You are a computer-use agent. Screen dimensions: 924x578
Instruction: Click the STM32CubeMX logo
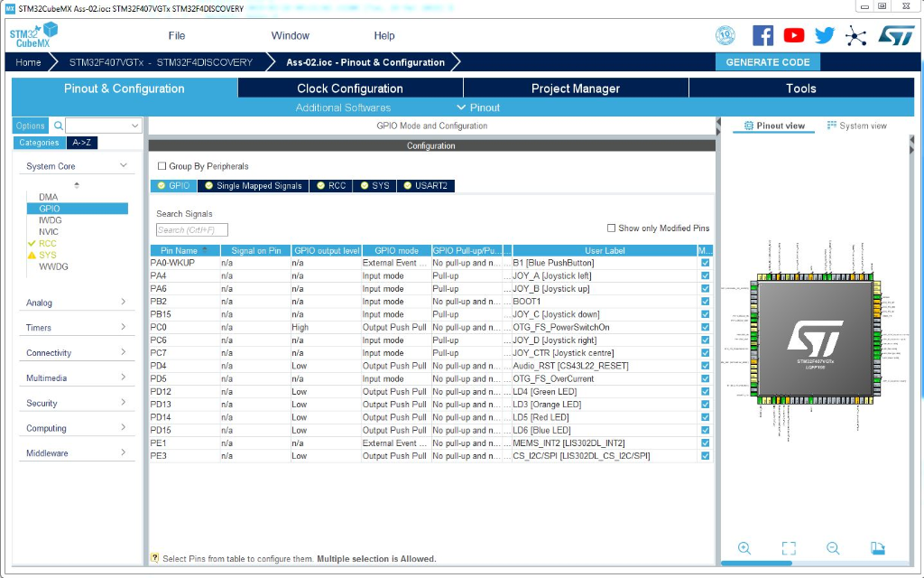33,35
